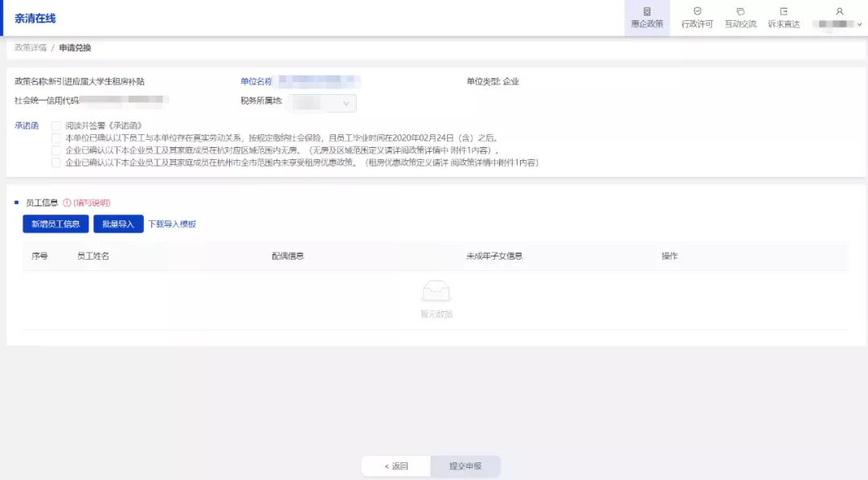The height and width of the screenshot is (480, 868).
Task: Enable the no-housing-in-region confirmation checkbox
Action: pyautogui.click(x=55, y=150)
